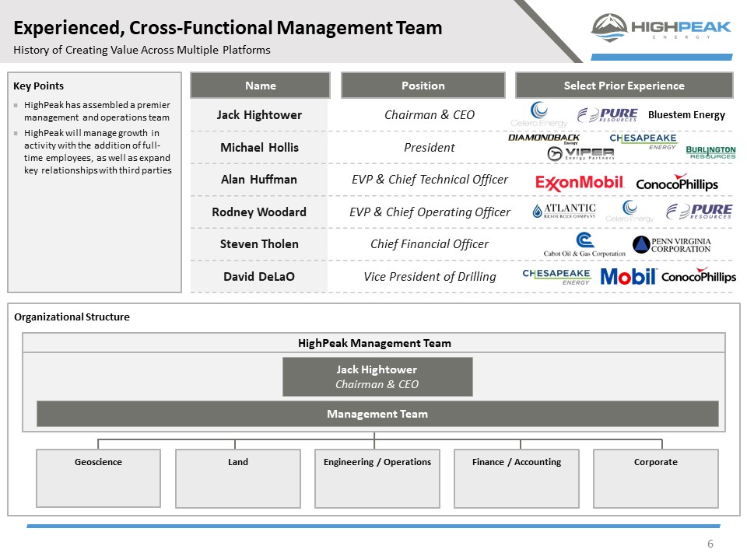Click the Key Points heading
Viewport: 747px width, 560px height.
tap(39, 86)
